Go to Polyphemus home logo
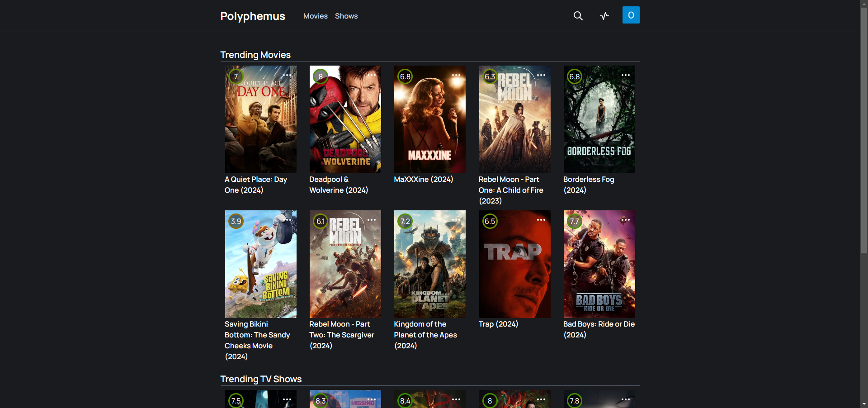Screen dimensions: 868x408 coord(253,16)
